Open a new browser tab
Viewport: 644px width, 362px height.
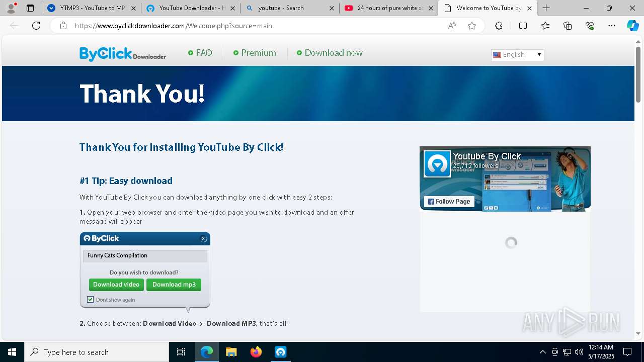click(546, 8)
